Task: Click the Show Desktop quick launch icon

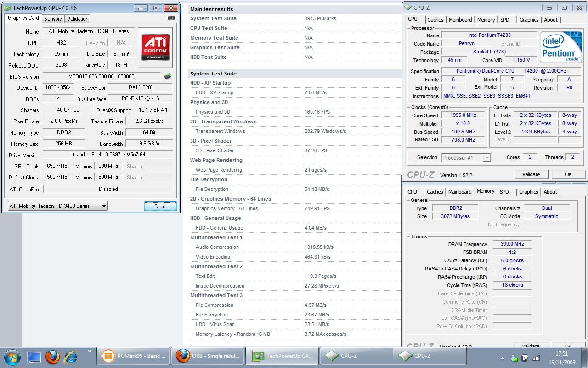Action: [x=34, y=356]
